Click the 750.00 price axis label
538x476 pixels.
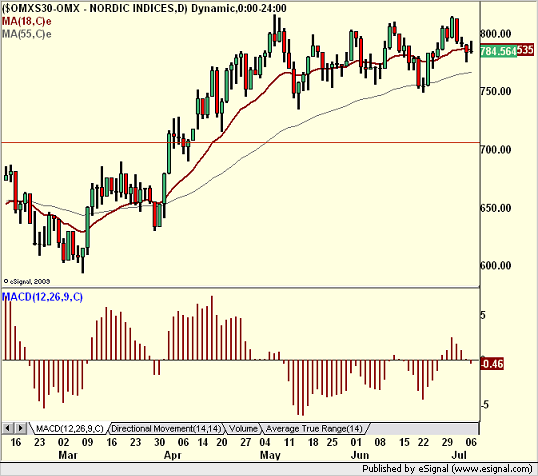point(495,91)
